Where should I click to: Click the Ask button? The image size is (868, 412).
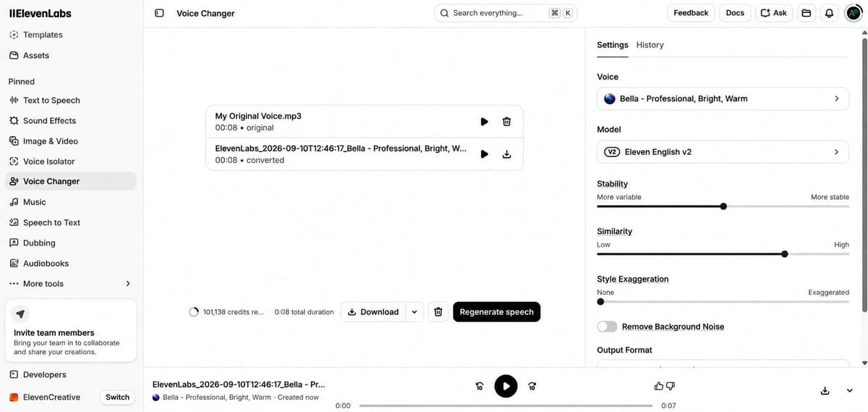tap(774, 13)
